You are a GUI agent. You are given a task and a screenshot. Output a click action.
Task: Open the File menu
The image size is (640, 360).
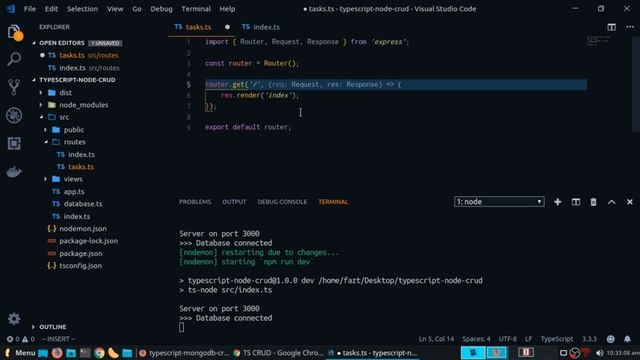[30, 9]
